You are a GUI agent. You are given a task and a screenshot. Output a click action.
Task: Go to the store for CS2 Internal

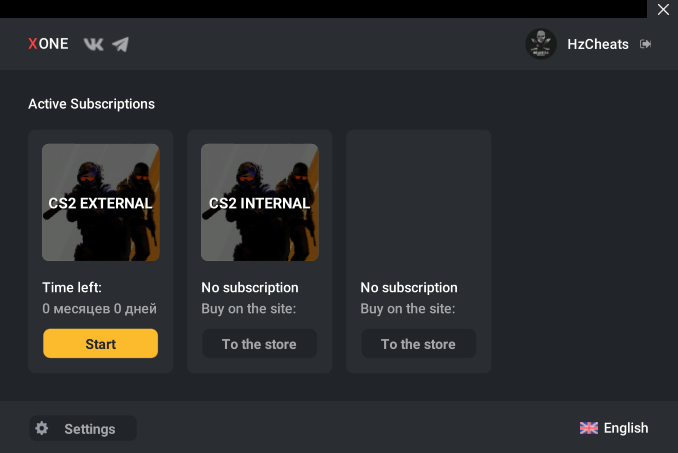pos(259,344)
